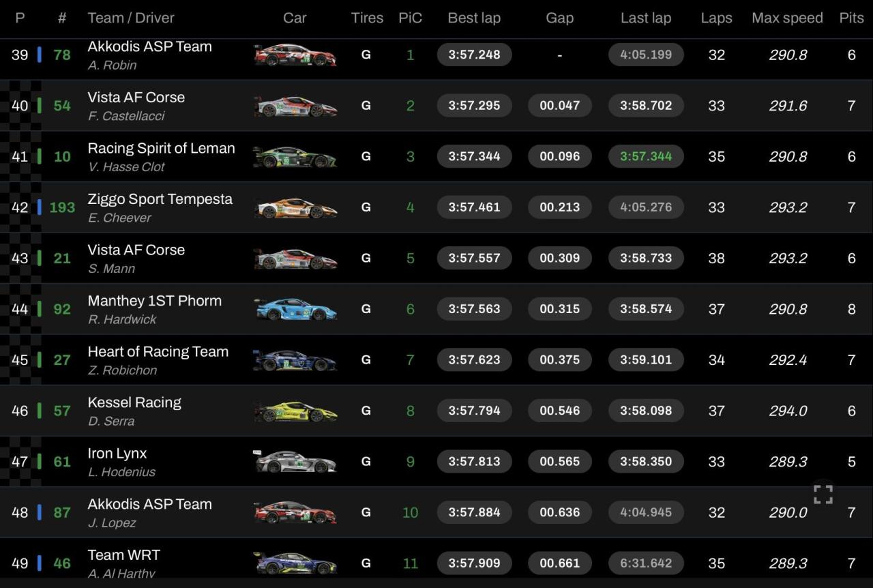Click the Pits column header

coord(851,18)
